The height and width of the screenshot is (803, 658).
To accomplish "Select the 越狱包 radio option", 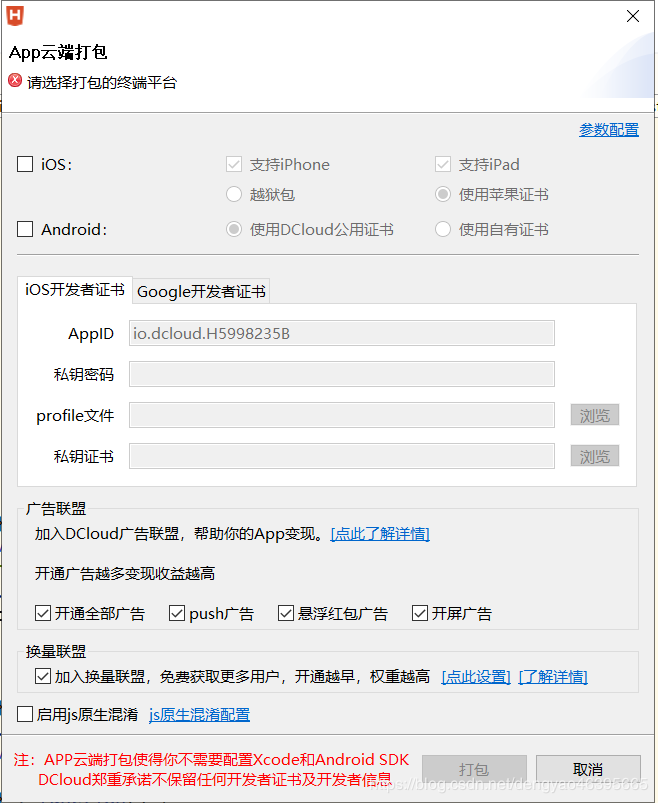I will (x=234, y=194).
